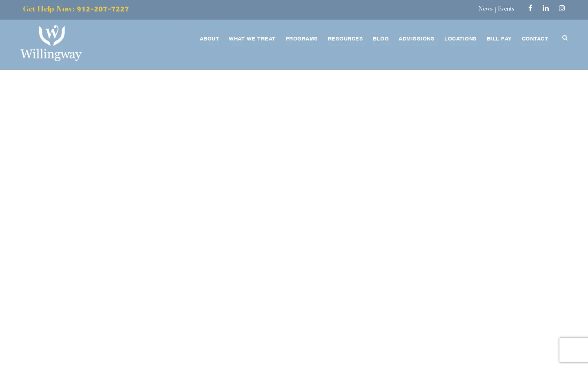Open the What We Treat menu
The width and height of the screenshot is (588, 368).
tap(252, 39)
